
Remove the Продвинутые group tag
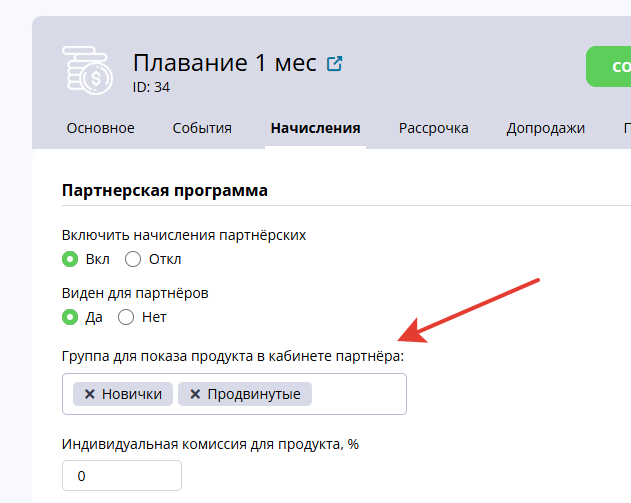tap(195, 394)
